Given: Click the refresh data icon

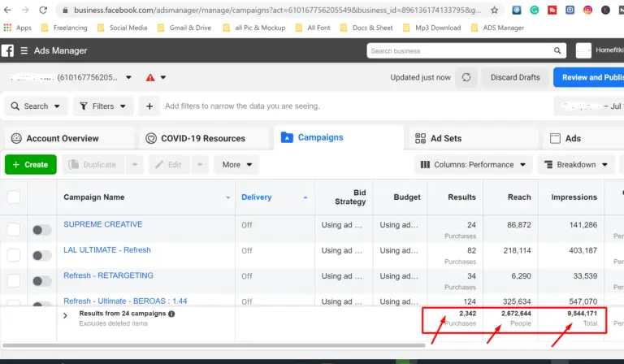Looking at the screenshot, I should [x=466, y=77].
